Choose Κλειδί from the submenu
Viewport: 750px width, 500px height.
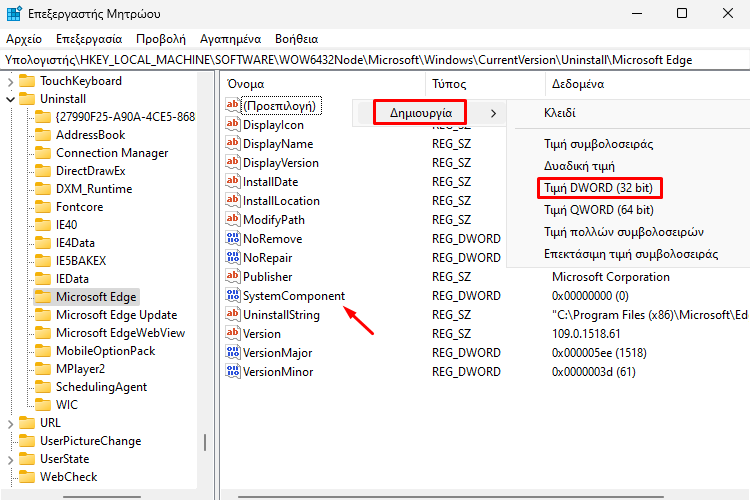tap(560, 113)
